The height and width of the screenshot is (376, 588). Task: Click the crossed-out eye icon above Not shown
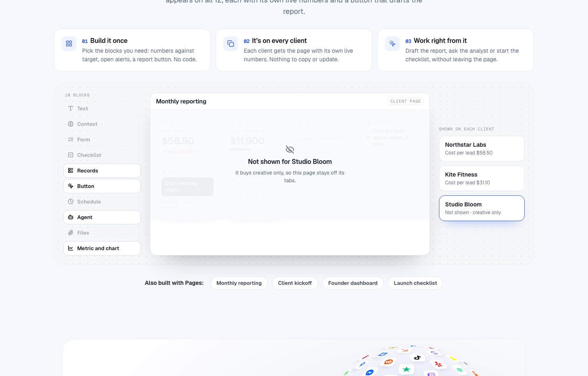coord(290,150)
